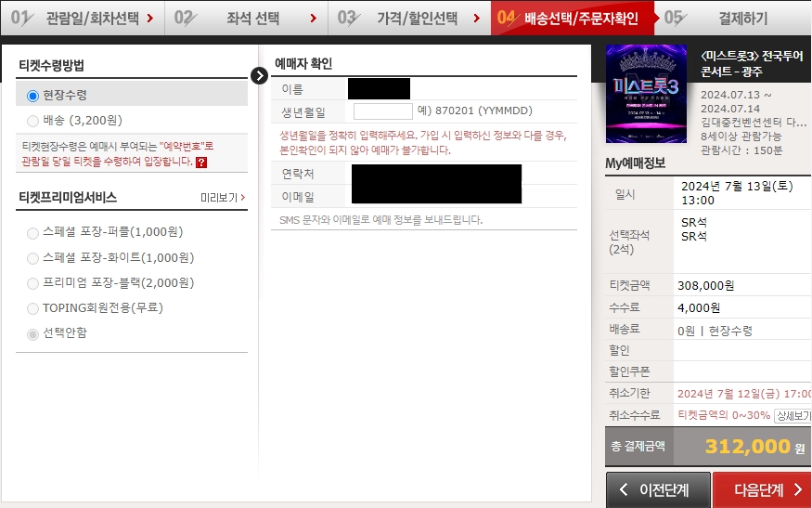Click inside the 생년월일 input field

pos(382,111)
